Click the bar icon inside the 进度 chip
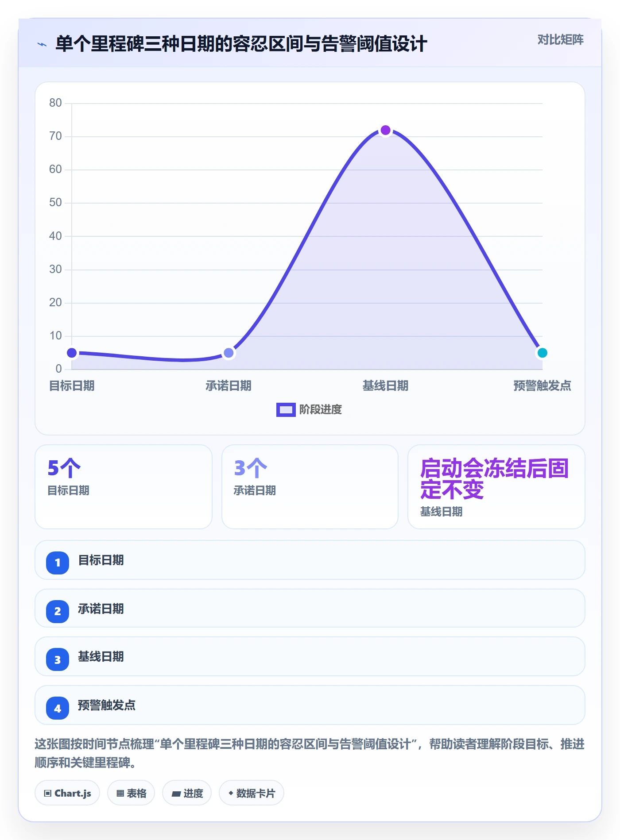 pyautogui.click(x=176, y=794)
